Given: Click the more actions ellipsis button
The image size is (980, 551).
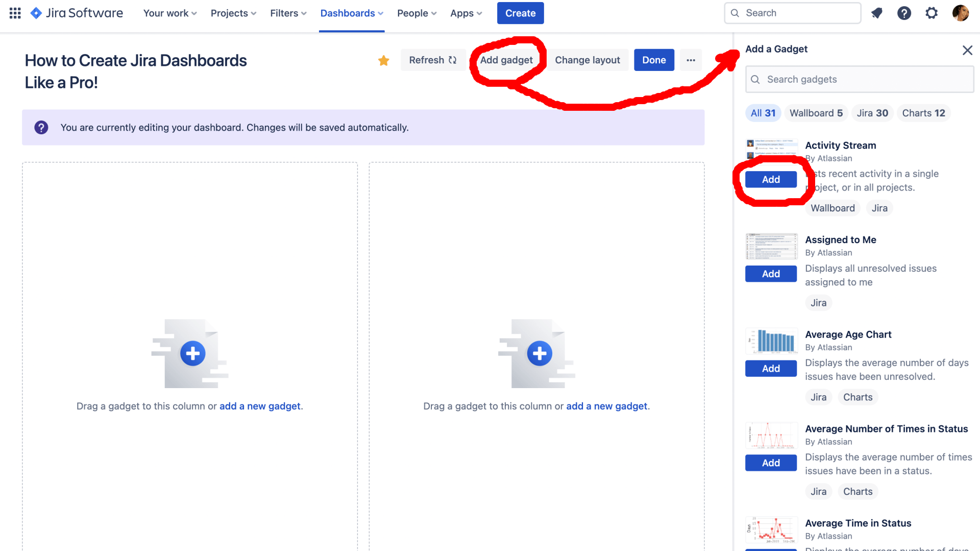Looking at the screenshot, I should point(691,60).
